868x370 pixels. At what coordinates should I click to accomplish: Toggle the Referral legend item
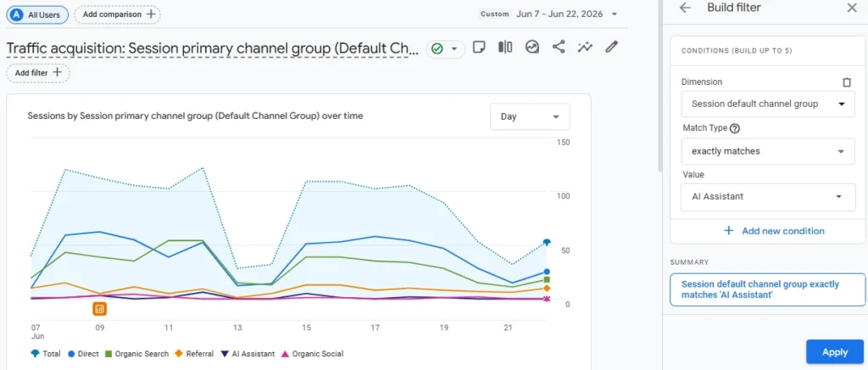point(194,354)
